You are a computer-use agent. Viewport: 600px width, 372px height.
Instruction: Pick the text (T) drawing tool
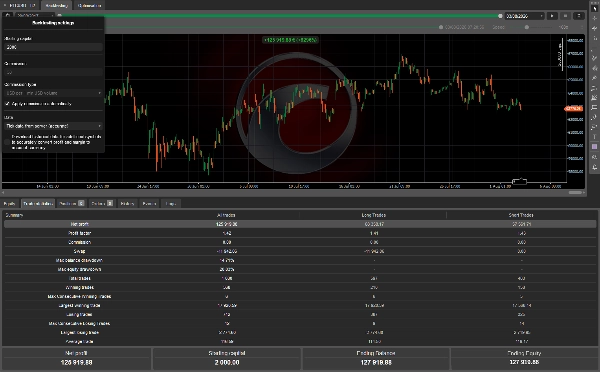594,137
